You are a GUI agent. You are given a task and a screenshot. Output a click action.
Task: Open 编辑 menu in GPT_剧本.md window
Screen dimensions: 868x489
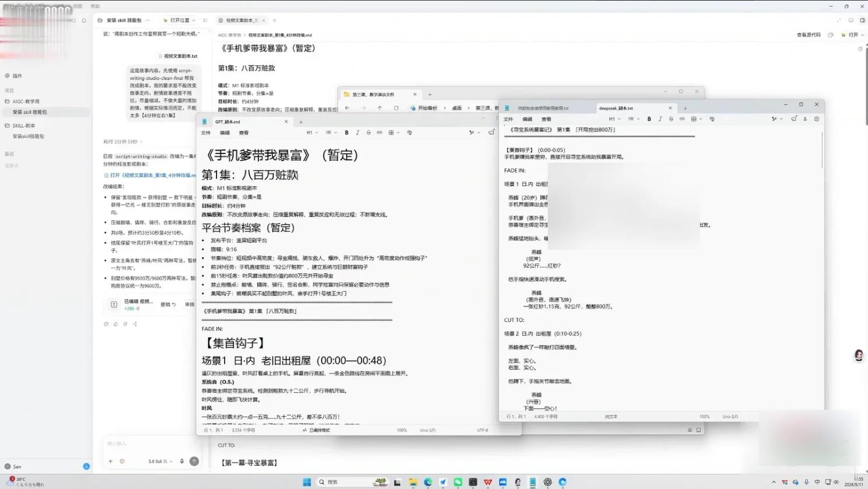[225, 133]
